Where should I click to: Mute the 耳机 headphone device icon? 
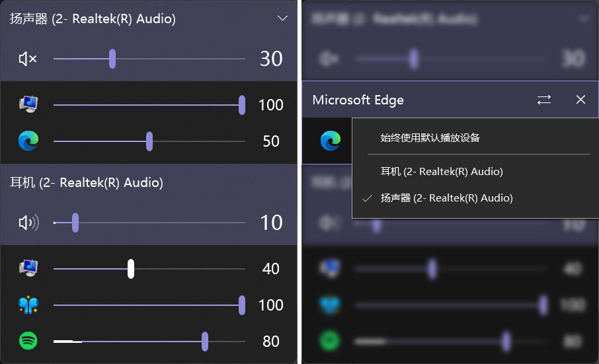tap(28, 223)
